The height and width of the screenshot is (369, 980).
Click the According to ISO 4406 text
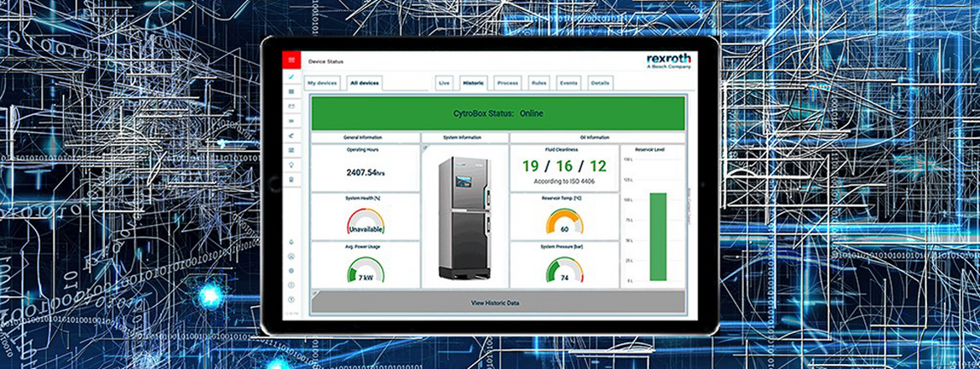564,182
